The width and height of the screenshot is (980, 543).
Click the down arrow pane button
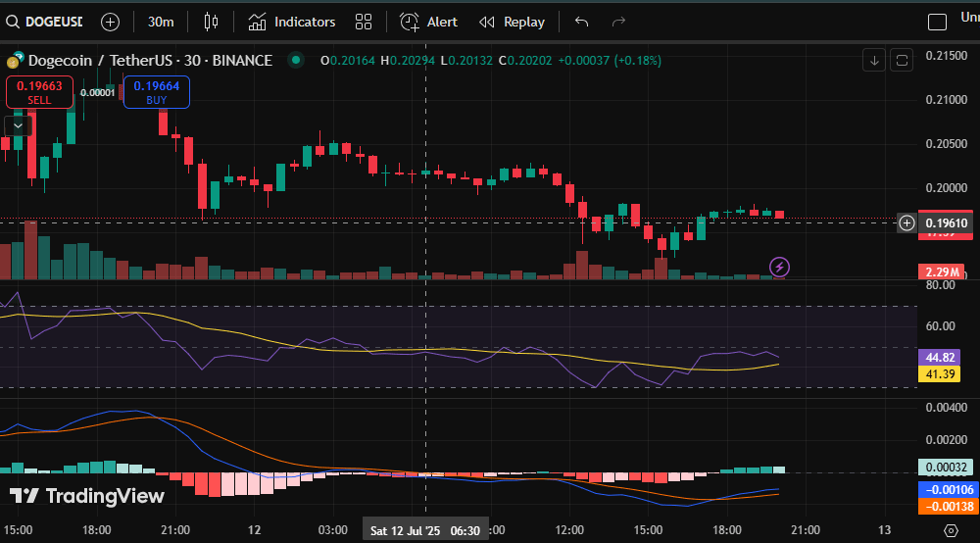(874, 60)
